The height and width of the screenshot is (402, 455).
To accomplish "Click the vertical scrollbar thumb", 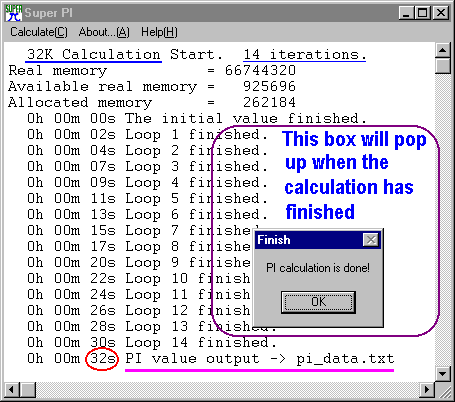I will (443, 66).
